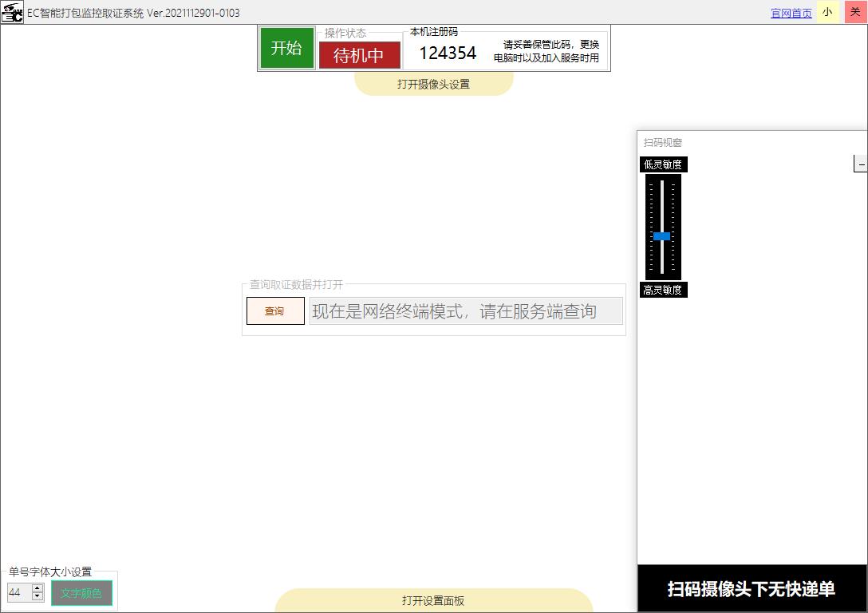
Task: Click the font size field showing 44
Action: (18, 592)
